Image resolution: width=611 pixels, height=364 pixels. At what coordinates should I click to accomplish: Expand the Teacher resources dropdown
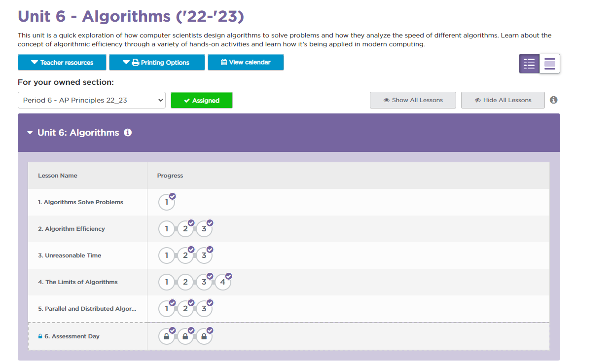pos(62,63)
